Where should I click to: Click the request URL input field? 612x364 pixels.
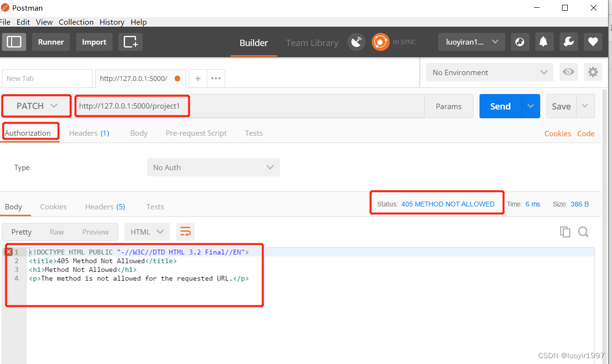pyautogui.click(x=249, y=106)
